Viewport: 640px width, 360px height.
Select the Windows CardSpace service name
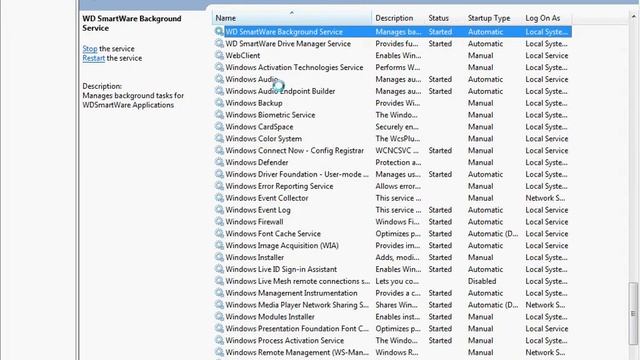[x=259, y=127]
